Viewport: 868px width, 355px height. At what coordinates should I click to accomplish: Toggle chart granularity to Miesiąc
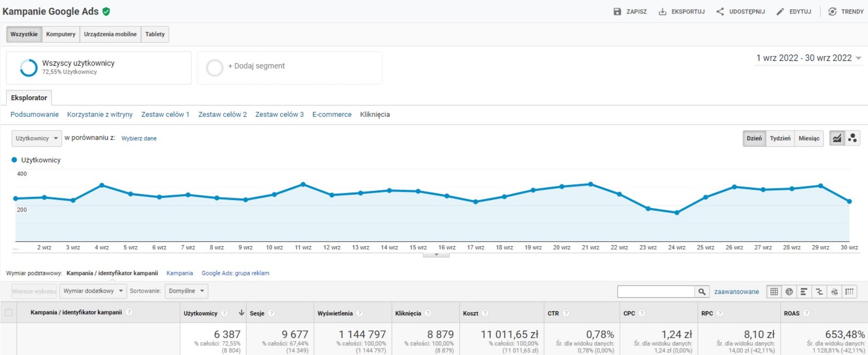809,138
